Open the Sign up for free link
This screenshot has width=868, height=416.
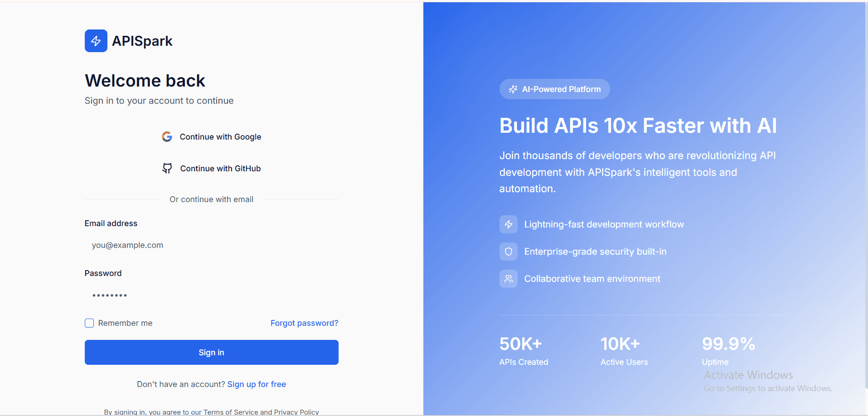pyautogui.click(x=257, y=384)
